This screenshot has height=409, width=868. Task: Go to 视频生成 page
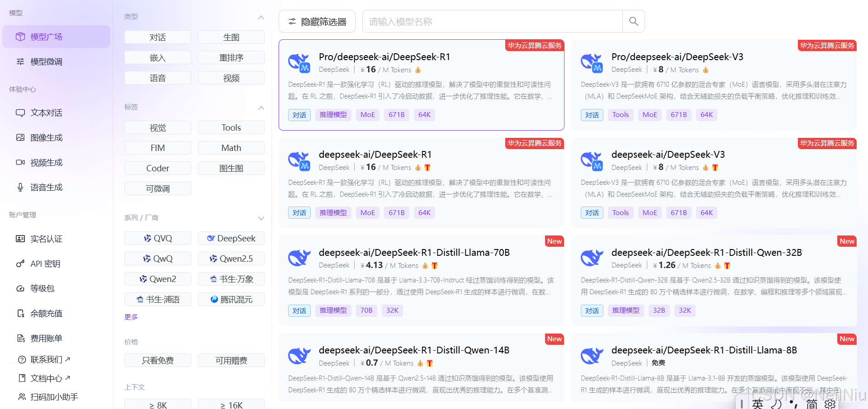pos(56,162)
